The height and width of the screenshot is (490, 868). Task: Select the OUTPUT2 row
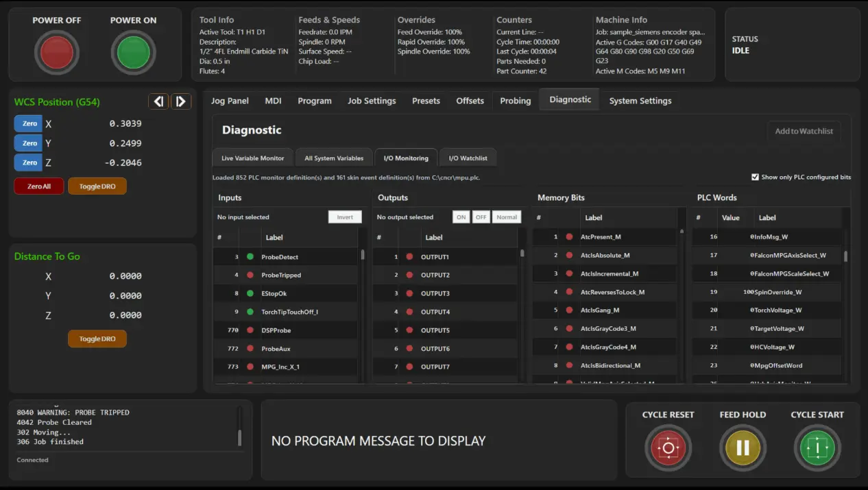click(x=445, y=275)
